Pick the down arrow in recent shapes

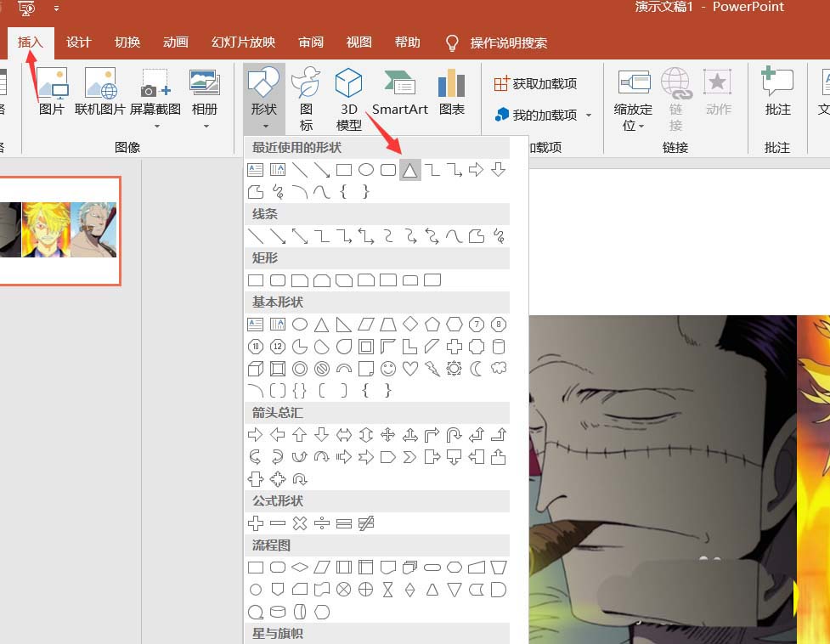tap(498, 170)
